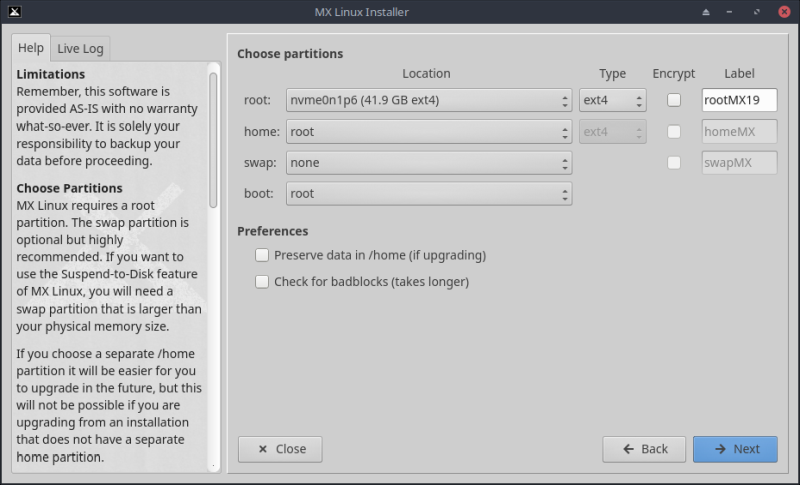Click Choose Partitions heading in Help panel
800x485 pixels.
point(69,188)
